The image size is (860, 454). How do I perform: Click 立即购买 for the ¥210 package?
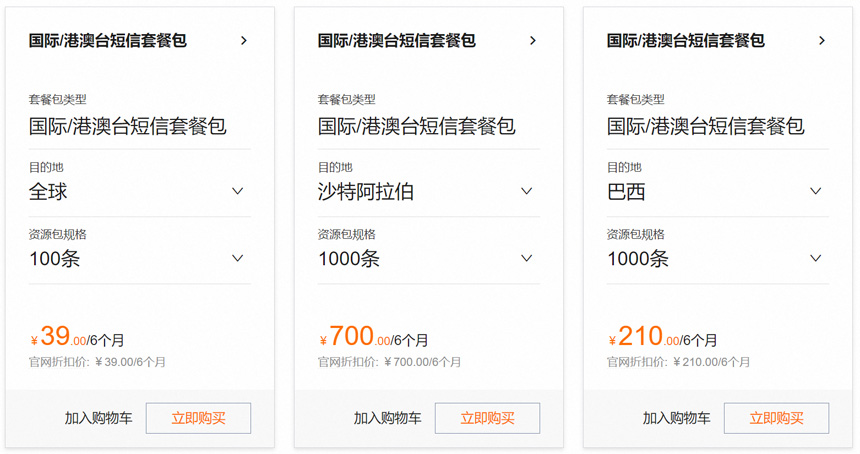[776, 418]
